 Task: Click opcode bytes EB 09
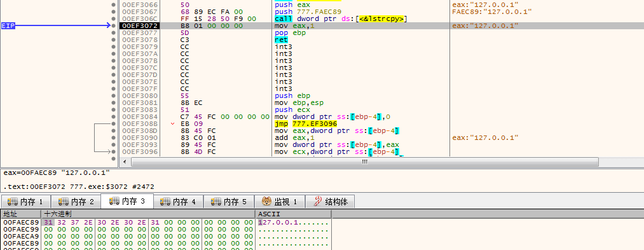click(191, 124)
